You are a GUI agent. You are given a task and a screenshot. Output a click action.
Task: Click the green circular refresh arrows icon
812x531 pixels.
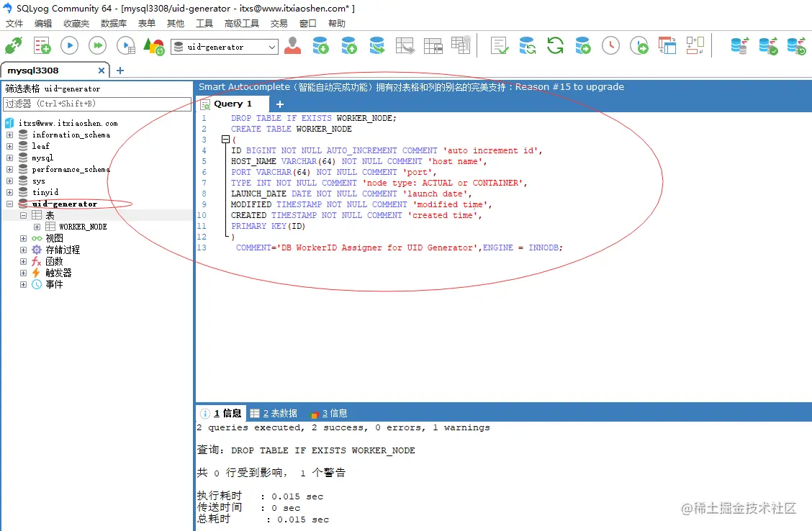tap(555, 46)
